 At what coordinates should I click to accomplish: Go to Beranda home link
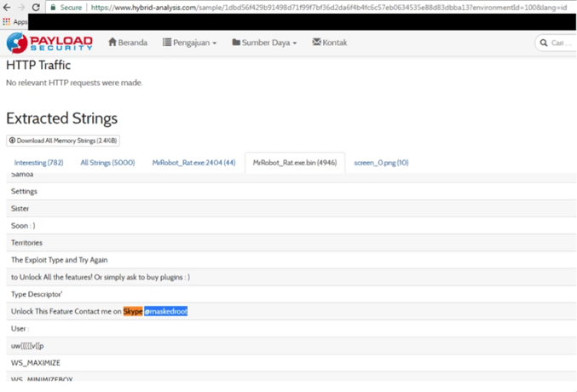point(128,43)
